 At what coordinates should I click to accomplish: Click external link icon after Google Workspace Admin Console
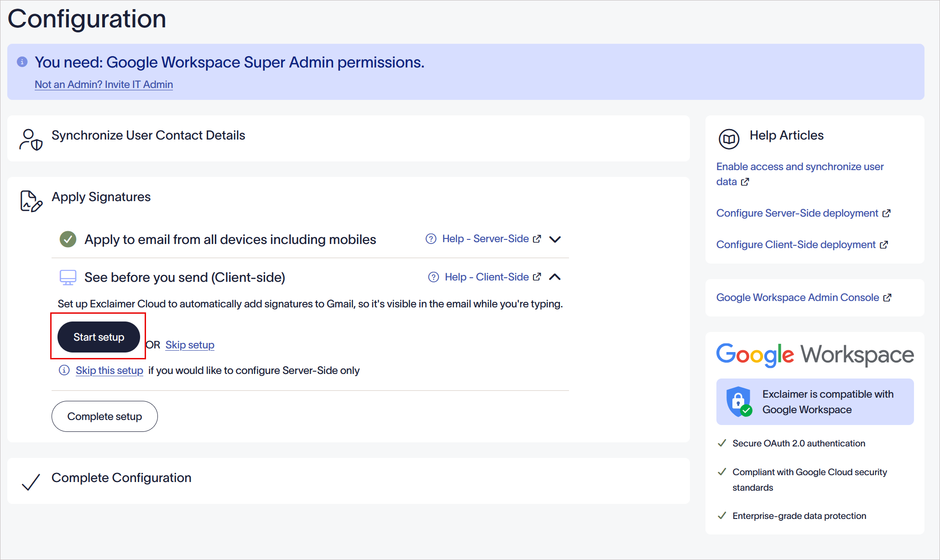tap(888, 298)
